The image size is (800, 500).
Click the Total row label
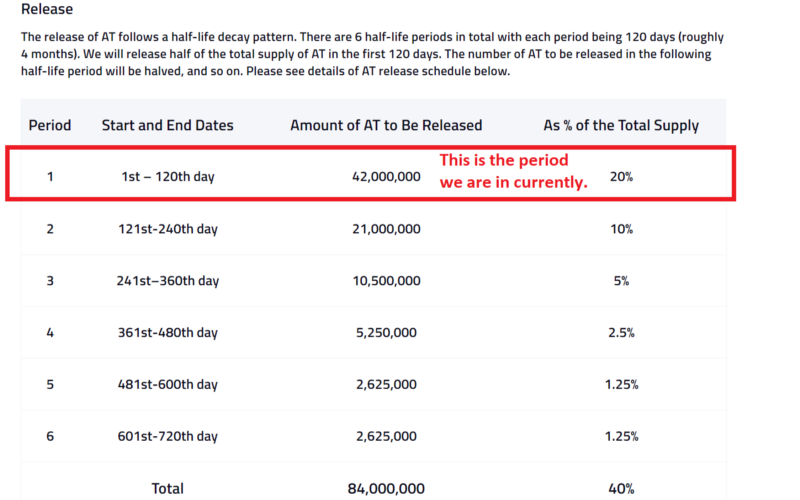point(167,488)
